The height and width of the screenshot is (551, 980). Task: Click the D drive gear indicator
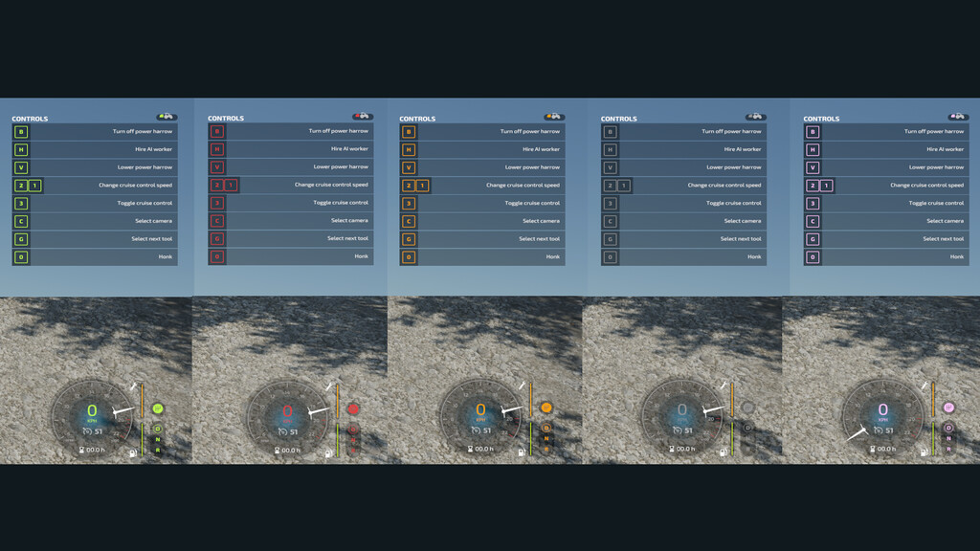coord(157,429)
